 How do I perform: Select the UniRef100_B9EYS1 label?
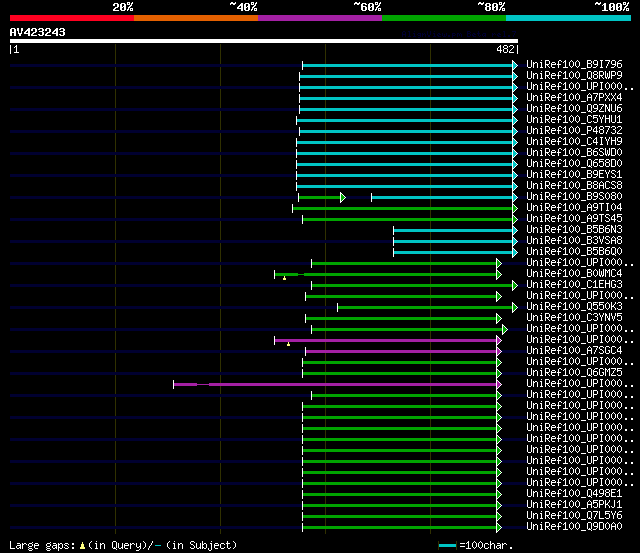coord(574,175)
